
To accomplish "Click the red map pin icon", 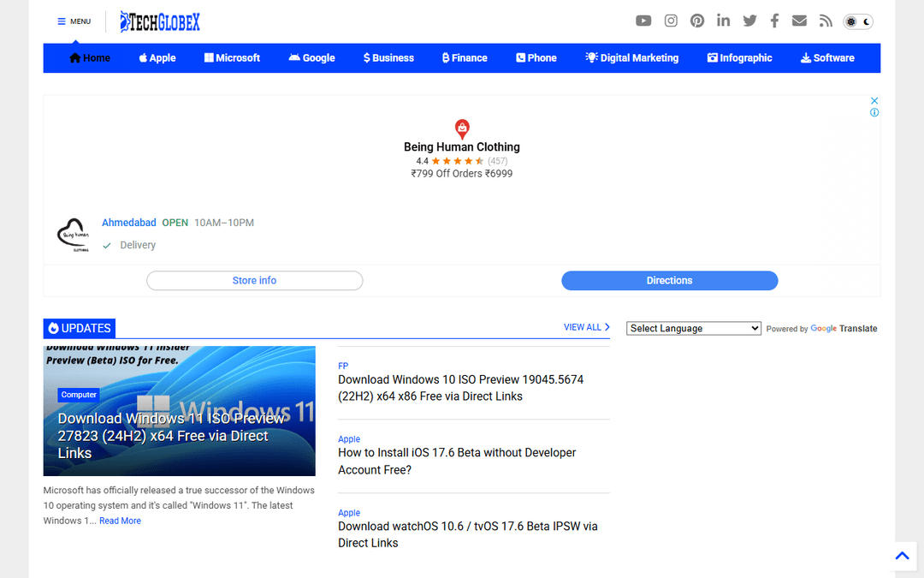I will point(462,128).
